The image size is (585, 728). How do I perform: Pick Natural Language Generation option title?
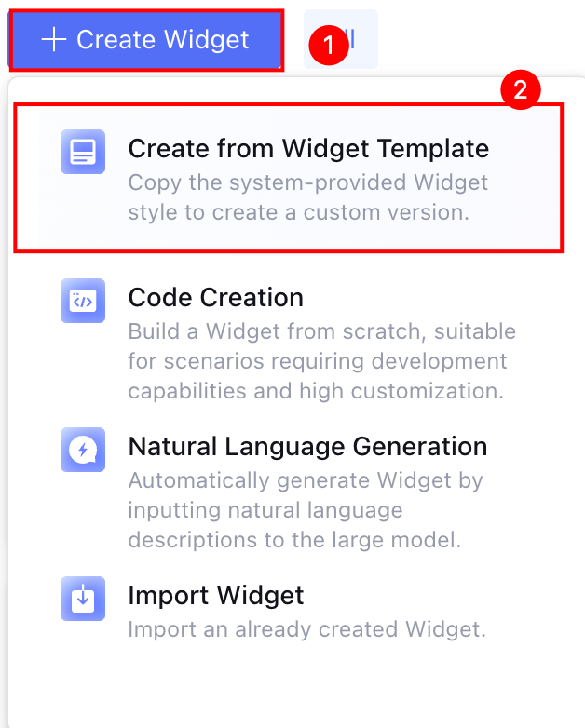307,447
